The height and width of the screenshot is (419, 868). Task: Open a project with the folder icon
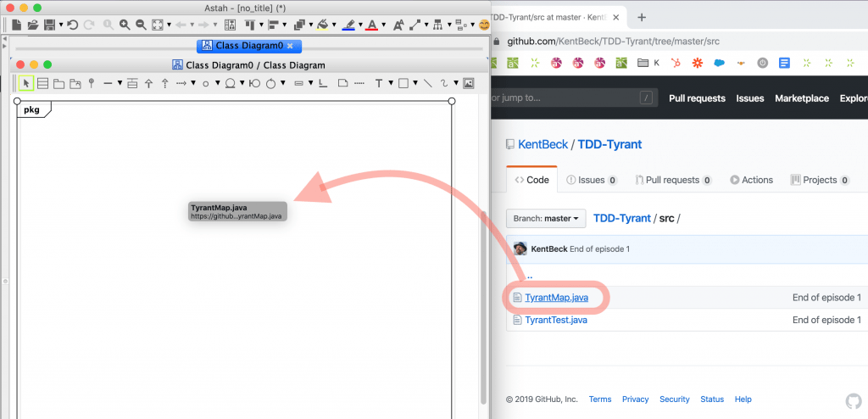click(33, 25)
